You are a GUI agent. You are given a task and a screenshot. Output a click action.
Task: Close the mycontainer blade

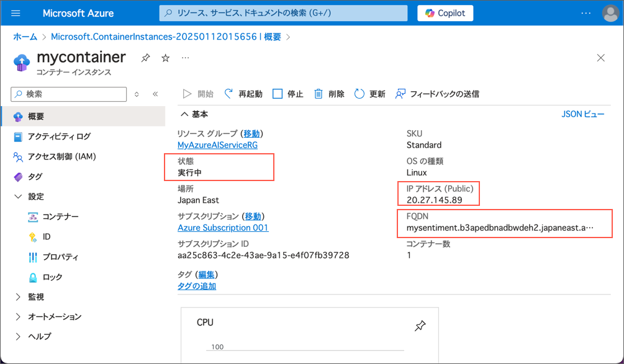tap(601, 58)
